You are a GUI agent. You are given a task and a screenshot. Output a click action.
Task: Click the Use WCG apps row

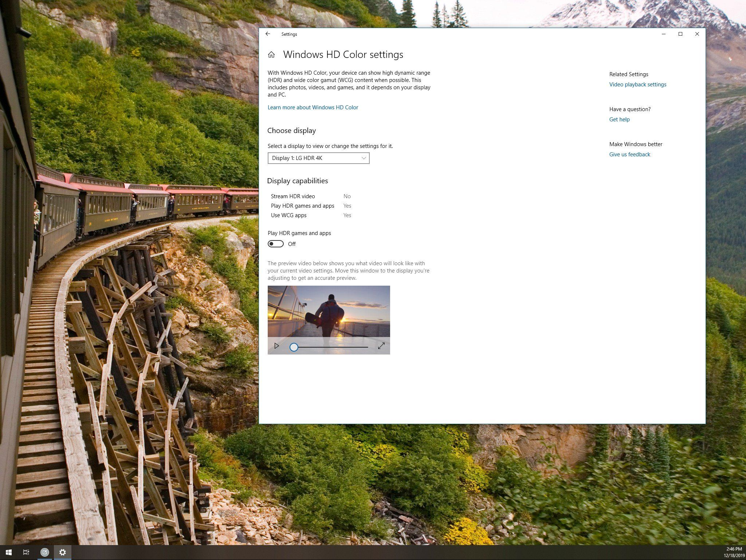click(x=311, y=215)
